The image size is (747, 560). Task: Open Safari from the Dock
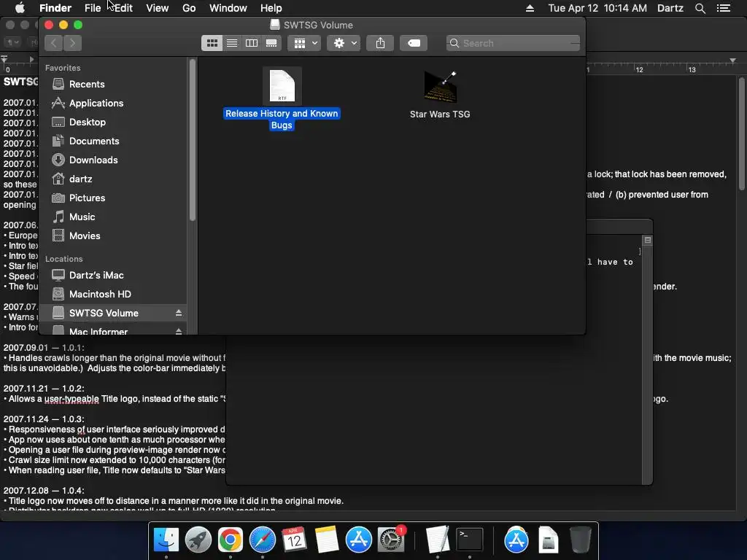click(x=263, y=540)
